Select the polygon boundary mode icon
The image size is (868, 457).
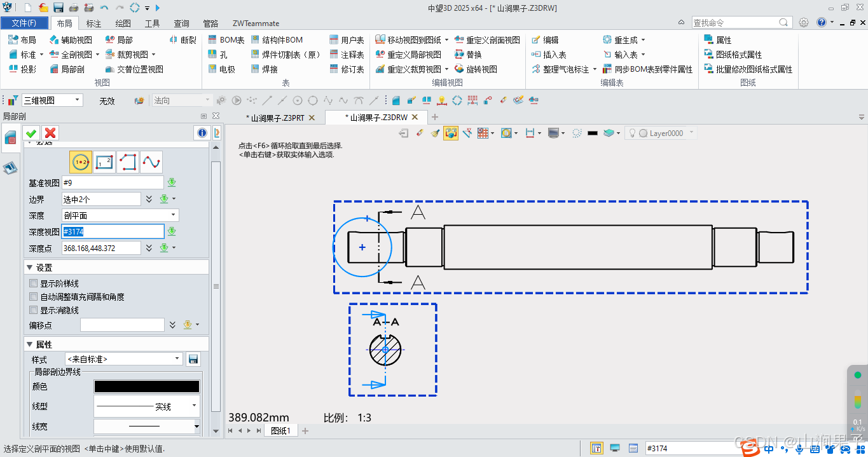(x=128, y=163)
